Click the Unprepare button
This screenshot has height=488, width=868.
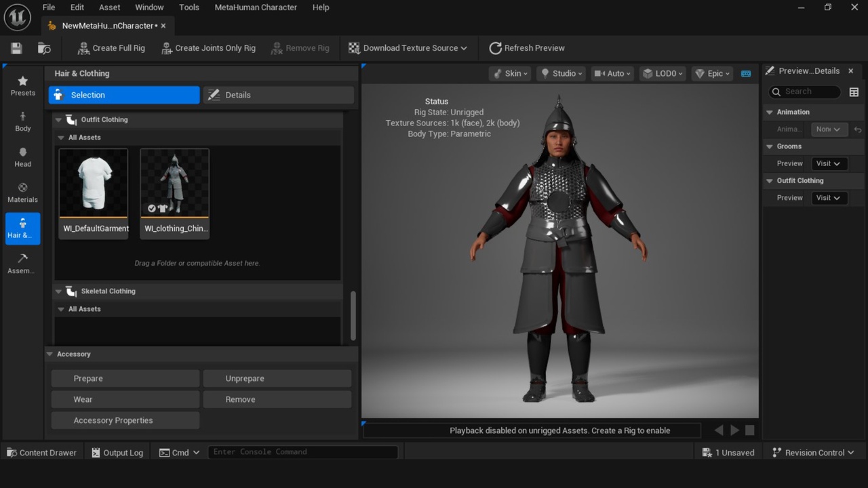(277, 378)
